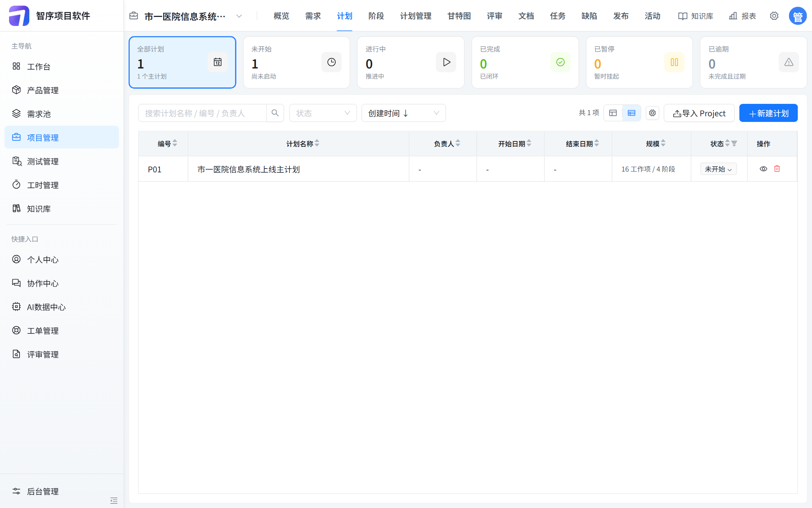Switch to the 甘特图 tab

coord(459,16)
